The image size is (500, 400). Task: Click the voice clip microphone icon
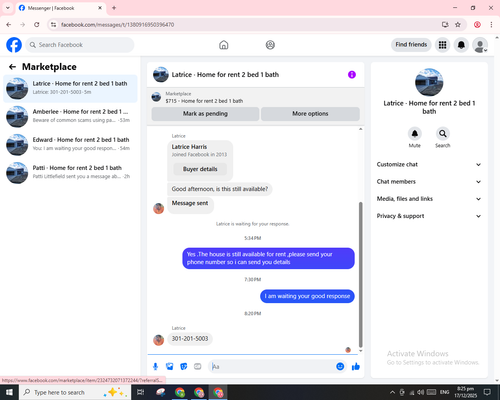pyautogui.click(x=155, y=367)
